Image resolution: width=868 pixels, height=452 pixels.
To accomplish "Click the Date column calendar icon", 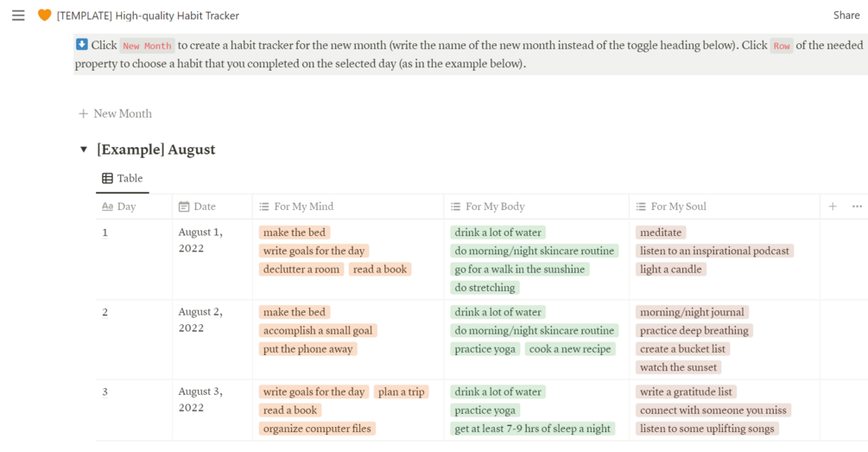I will coord(184,207).
